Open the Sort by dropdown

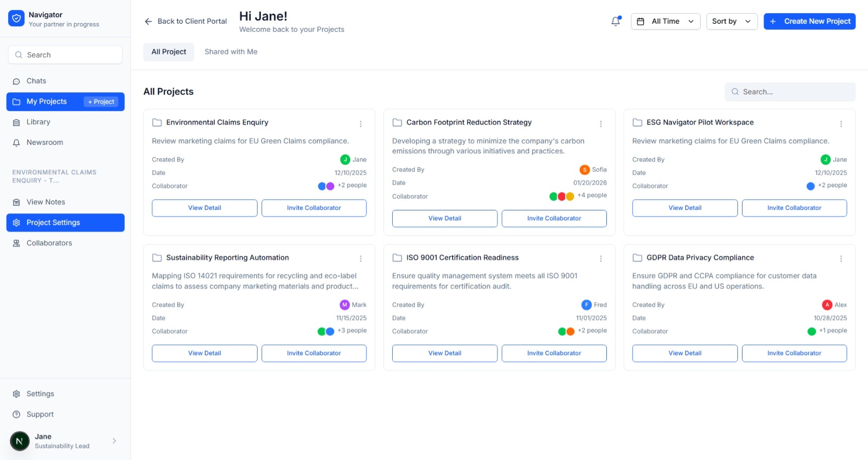tap(731, 21)
